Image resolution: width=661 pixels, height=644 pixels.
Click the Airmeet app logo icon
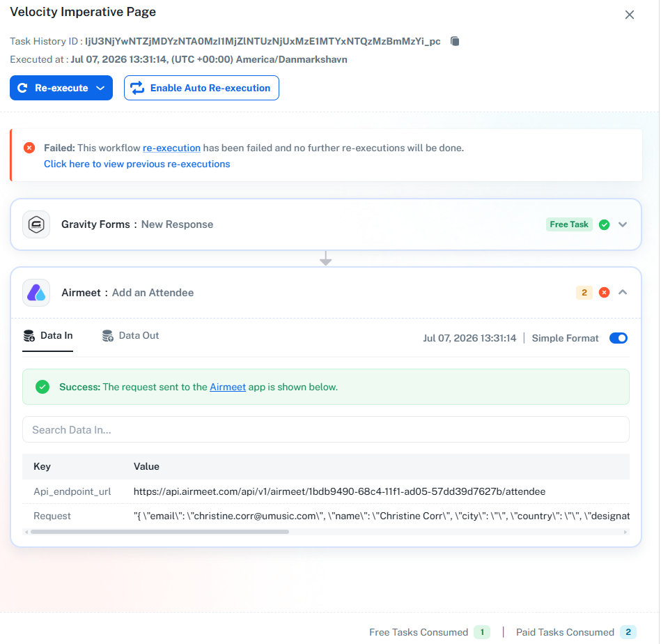(x=36, y=293)
